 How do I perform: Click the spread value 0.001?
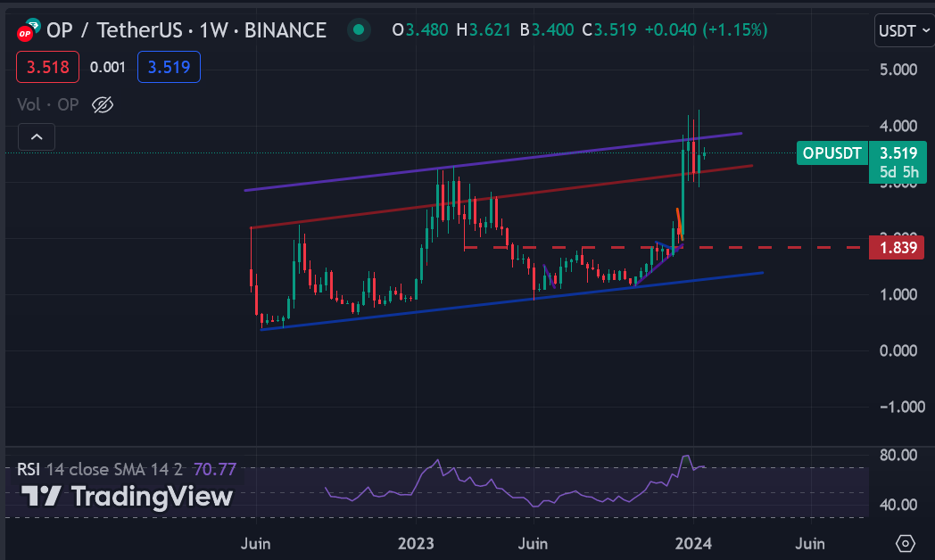[x=108, y=67]
